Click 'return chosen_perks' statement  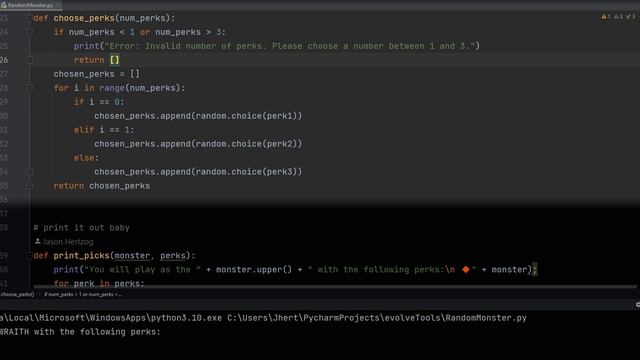pos(102,186)
